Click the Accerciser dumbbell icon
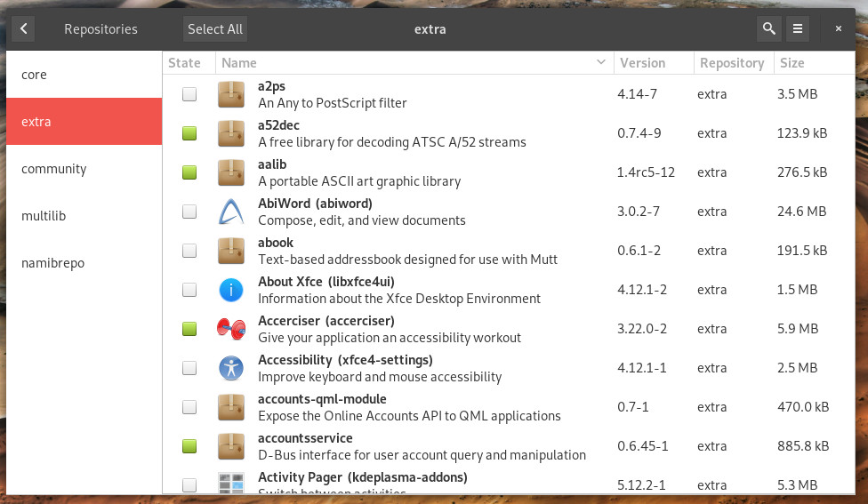The height and width of the screenshot is (504, 868). (x=231, y=329)
